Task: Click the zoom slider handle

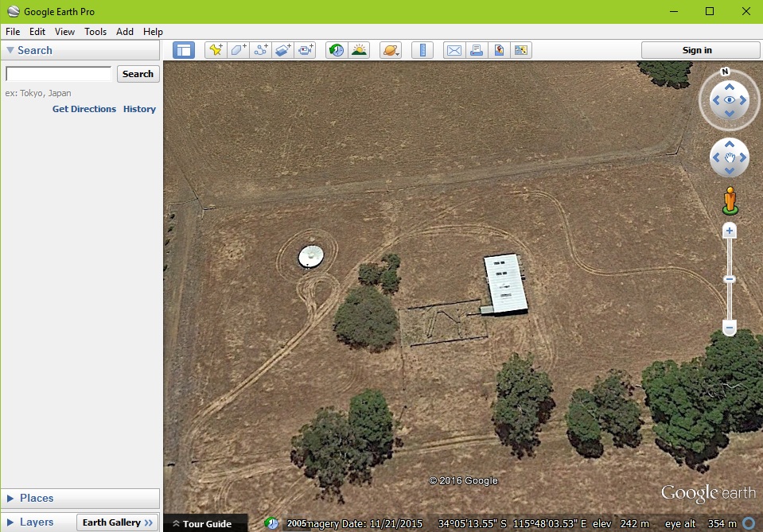Action: click(x=729, y=279)
